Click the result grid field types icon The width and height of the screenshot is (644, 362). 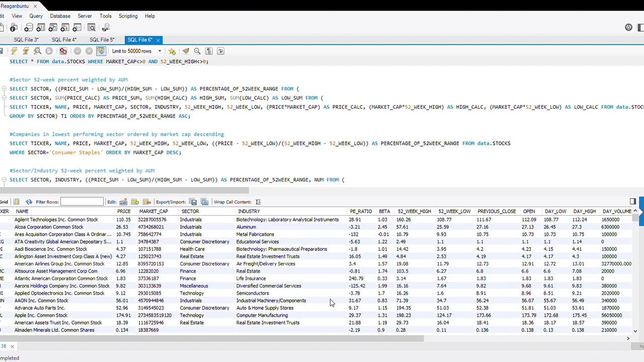click(x=17, y=202)
